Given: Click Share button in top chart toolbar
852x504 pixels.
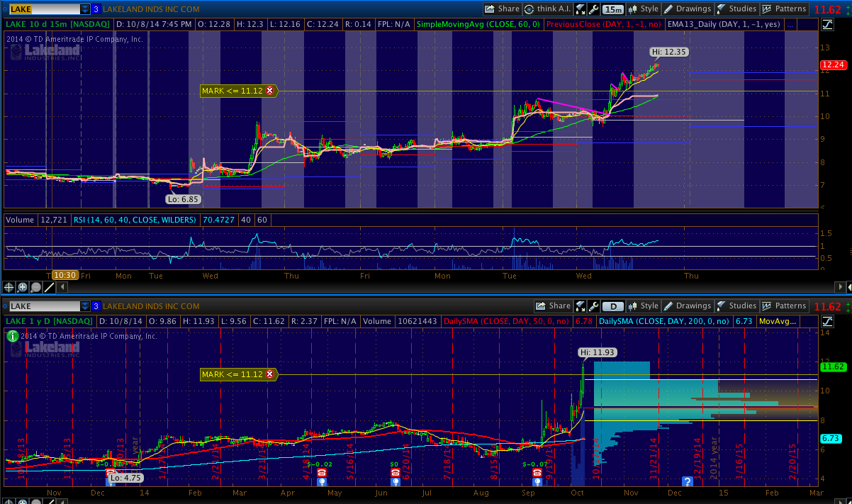Looking at the screenshot, I should click(502, 9).
